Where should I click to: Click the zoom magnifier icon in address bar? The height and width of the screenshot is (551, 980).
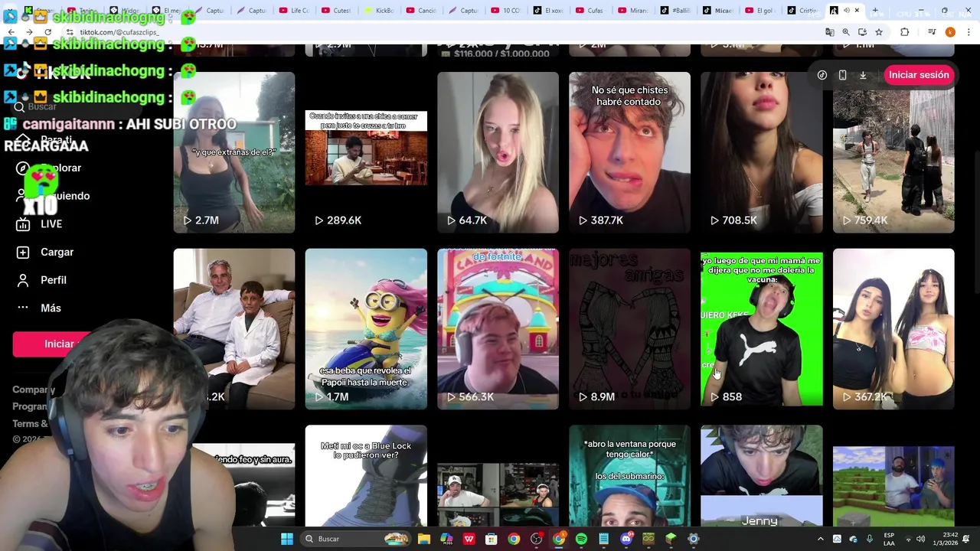(x=846, y=32)
